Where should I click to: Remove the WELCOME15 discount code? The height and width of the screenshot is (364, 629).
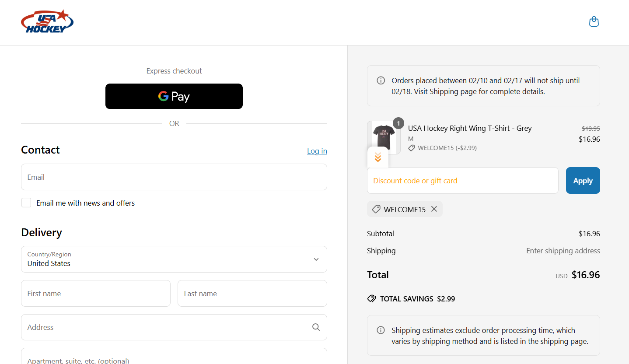tap(434, 209)
